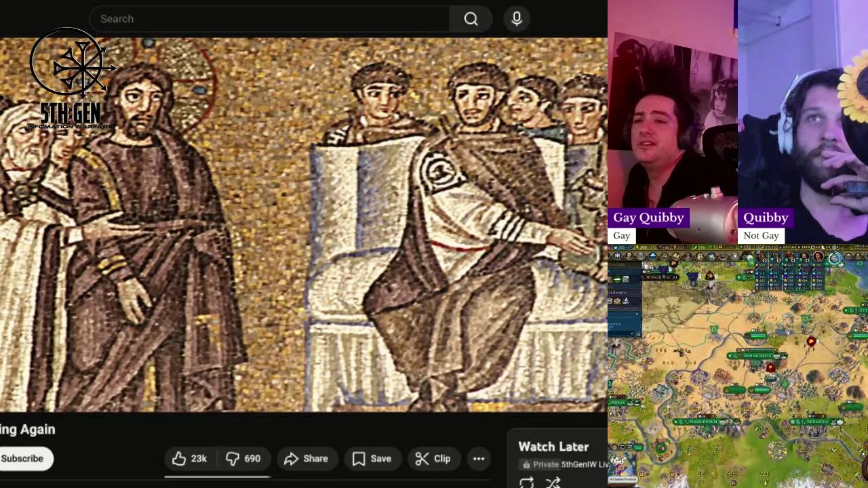The width and height of the screenshot is (868, 488).
Task: Dislike the video showing 690
Action: 244,459
